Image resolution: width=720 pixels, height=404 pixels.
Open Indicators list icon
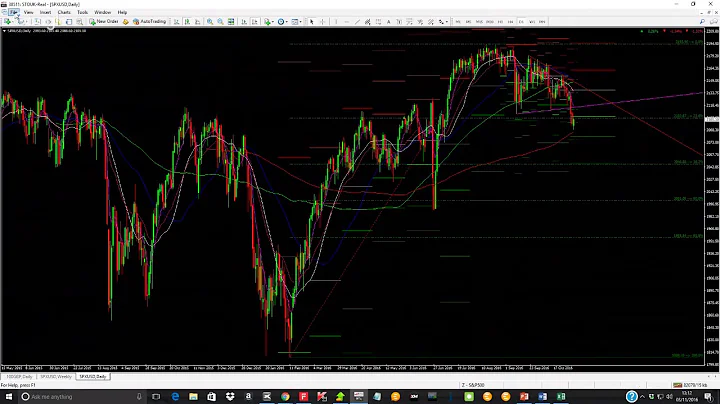[x=267, y=22]
